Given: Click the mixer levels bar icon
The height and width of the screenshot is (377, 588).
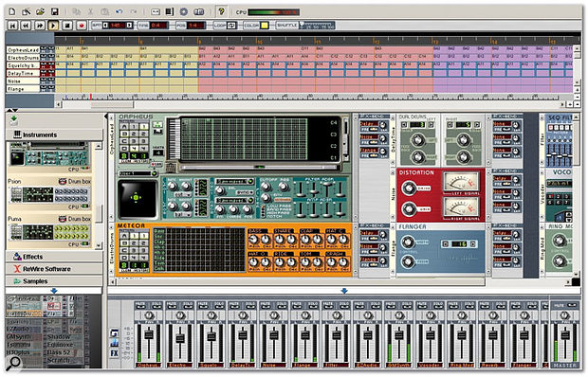Looking at the screenshot, I should coord(115,343).
